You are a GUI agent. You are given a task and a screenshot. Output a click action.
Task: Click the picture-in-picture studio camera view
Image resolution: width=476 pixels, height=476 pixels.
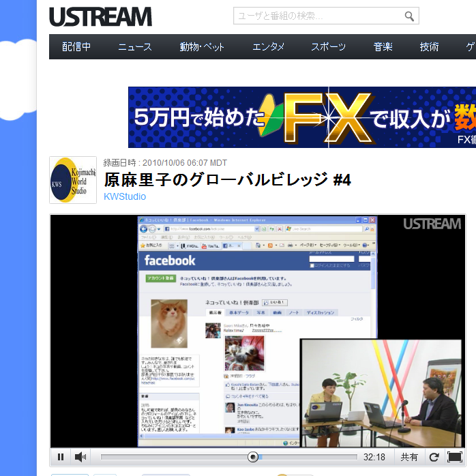[381, 393]
